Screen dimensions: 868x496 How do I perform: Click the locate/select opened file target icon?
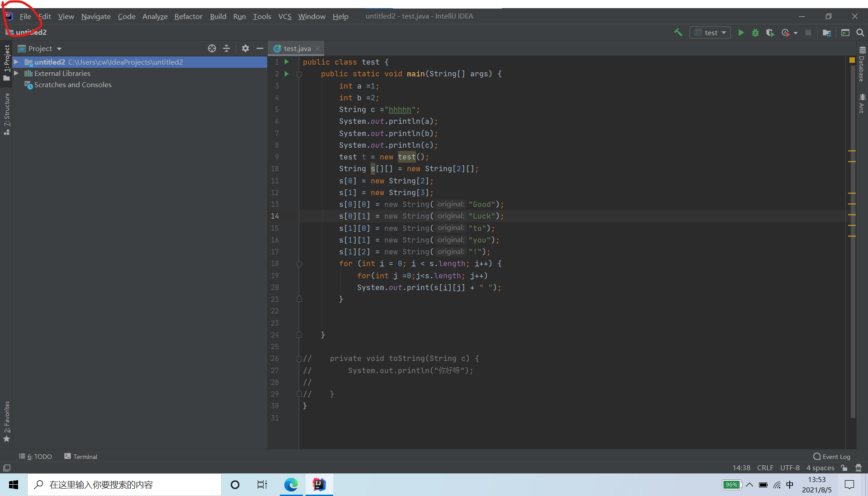pyautogui.click(x=212, y=48)
